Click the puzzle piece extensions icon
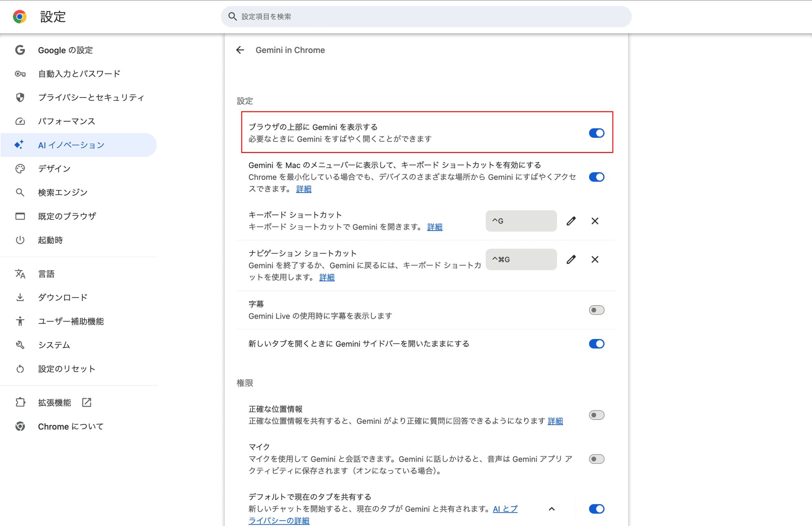Screen dimensions: 812x526 tap(20, 402)
